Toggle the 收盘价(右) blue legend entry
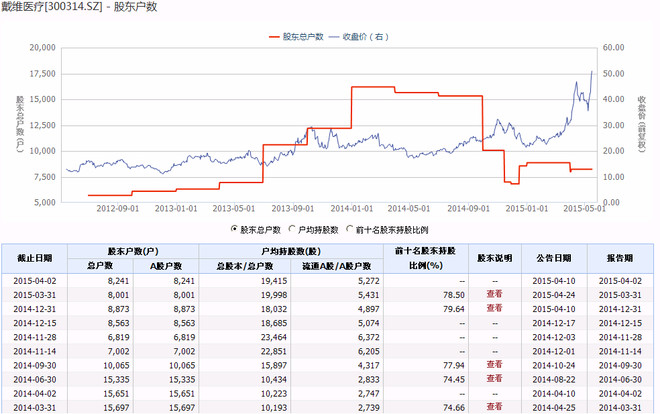The width and height of the screenshot is (660, 414). 359,37
